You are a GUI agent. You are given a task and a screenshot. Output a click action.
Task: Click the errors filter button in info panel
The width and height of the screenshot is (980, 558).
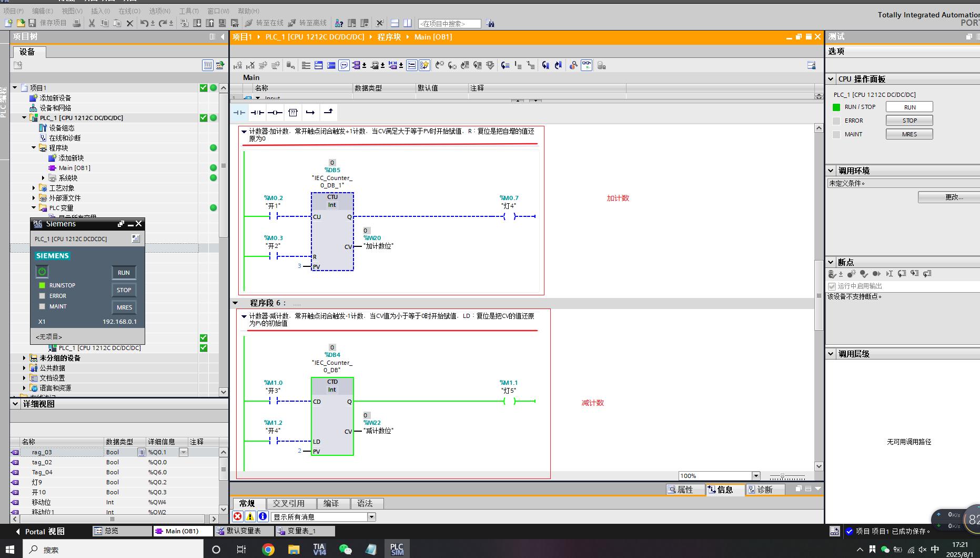pos(238,516)
